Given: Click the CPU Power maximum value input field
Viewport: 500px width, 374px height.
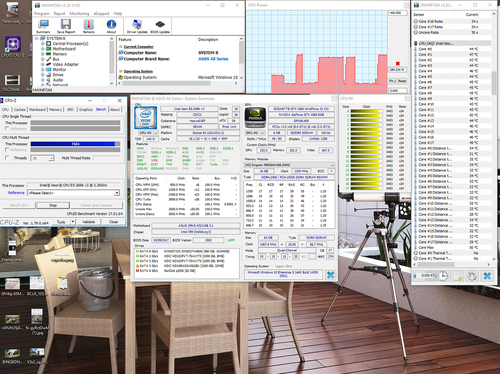Looking at the screenshot, I should (398, 13).
